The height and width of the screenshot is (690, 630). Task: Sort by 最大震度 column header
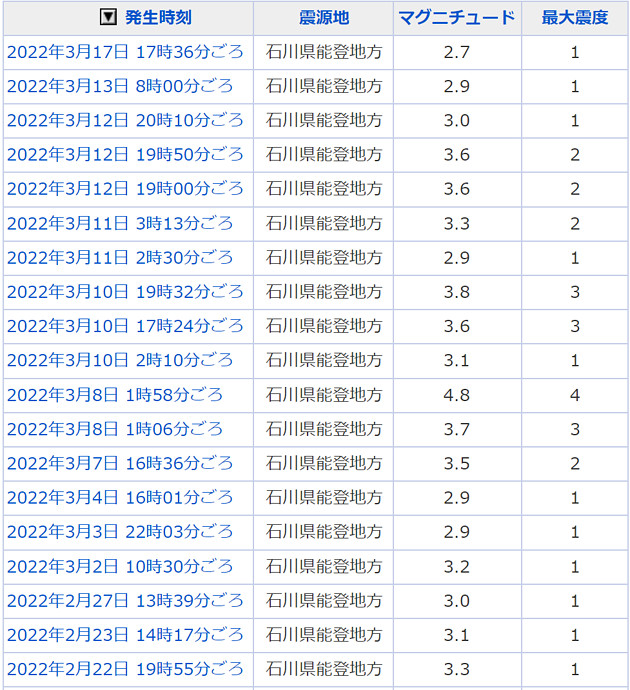[x=574, y=18]
